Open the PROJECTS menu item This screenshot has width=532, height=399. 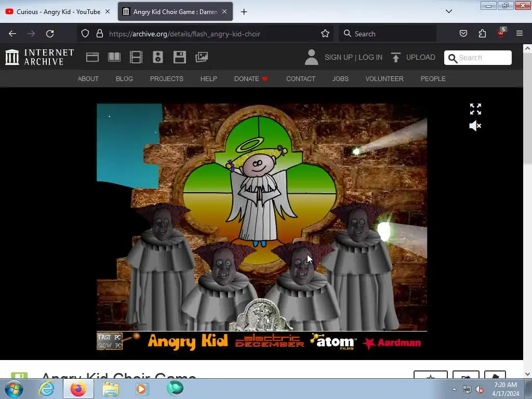[x=167, y=79]
